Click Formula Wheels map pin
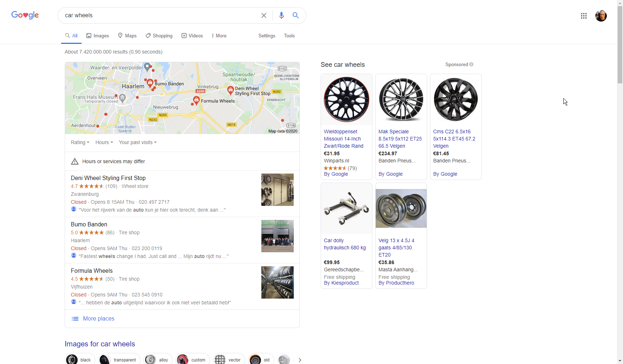623x364 pixels. click(196, 100)
